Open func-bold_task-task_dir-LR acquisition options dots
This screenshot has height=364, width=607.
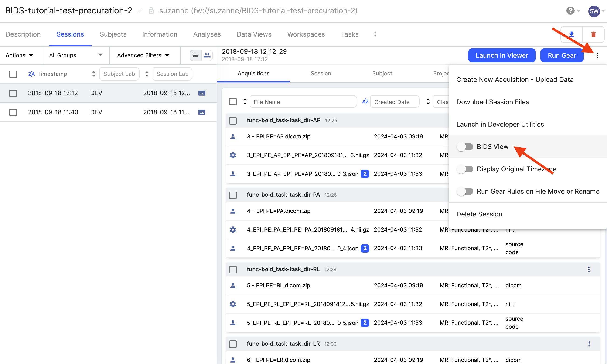click(x=589, y=344)
